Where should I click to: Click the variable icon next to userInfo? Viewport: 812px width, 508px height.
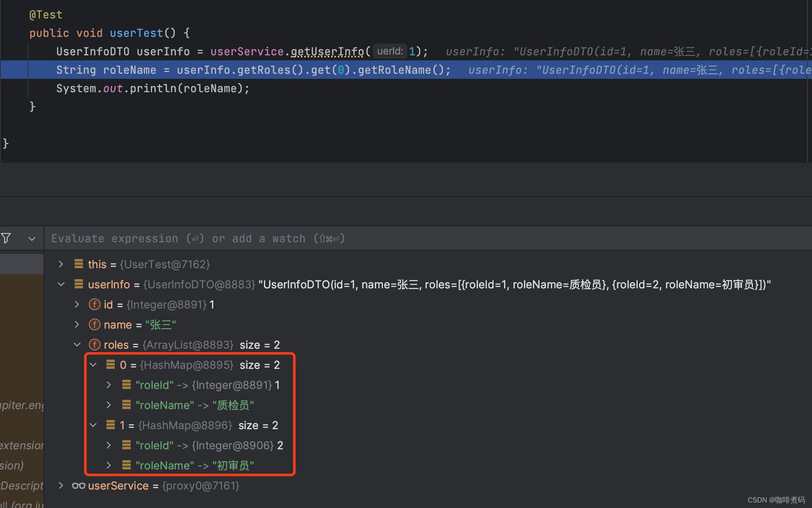pos(78,284)
